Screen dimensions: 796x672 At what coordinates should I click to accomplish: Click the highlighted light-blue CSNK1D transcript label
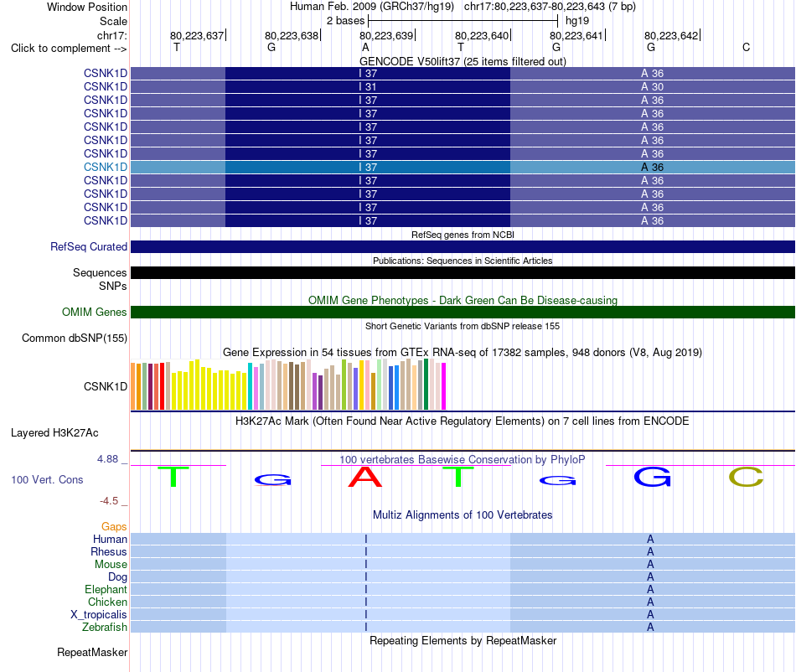pos(105,167)
